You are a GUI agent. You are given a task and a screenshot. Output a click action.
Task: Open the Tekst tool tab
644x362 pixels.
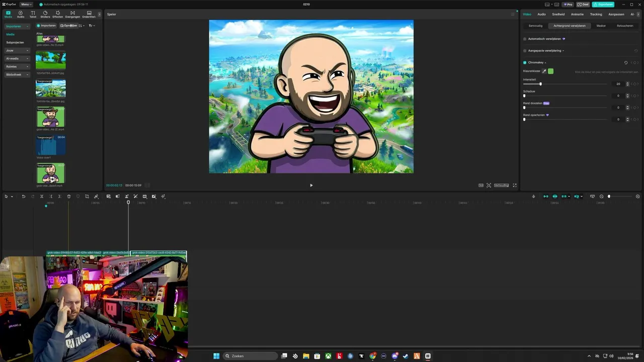(33, 14)
